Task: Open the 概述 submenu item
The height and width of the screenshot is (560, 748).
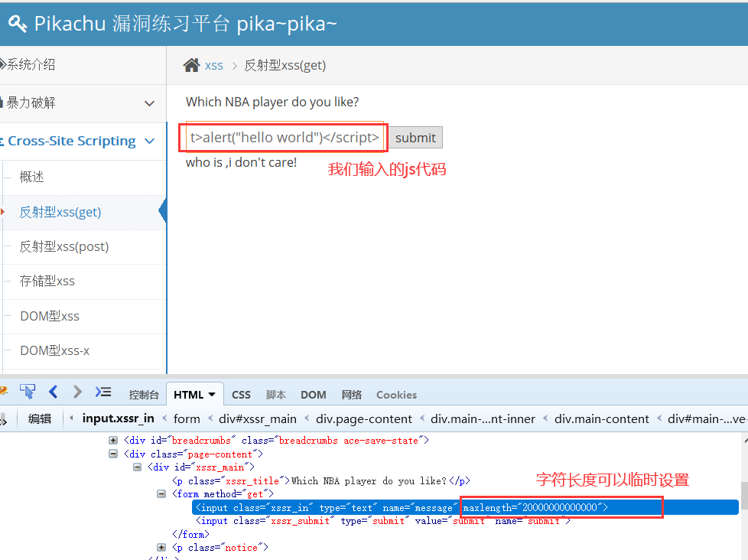Action: [x=31, y=177]
